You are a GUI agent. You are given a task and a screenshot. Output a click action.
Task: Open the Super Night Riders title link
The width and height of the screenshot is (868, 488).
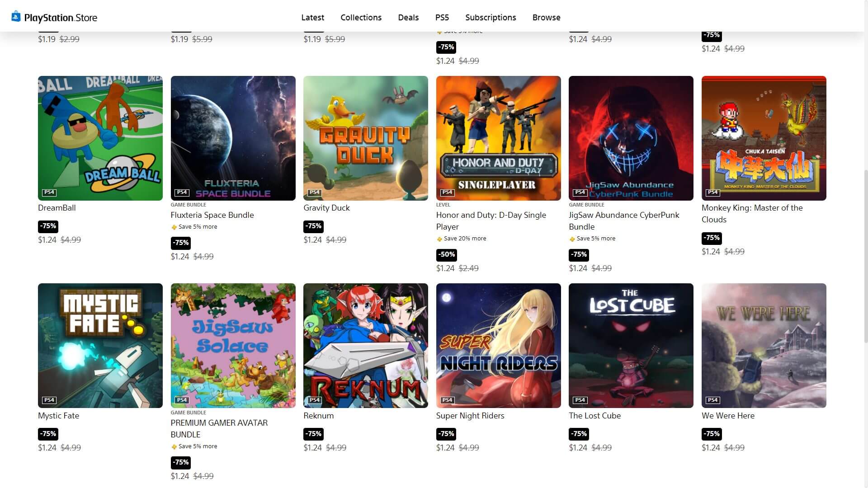click(x=470, y=416)
